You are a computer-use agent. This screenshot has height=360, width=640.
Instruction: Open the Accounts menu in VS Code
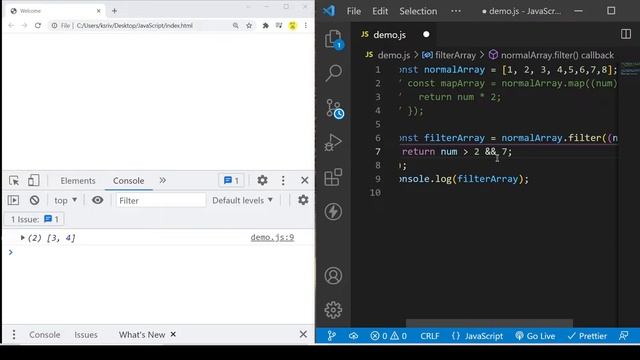click(333, 276)
